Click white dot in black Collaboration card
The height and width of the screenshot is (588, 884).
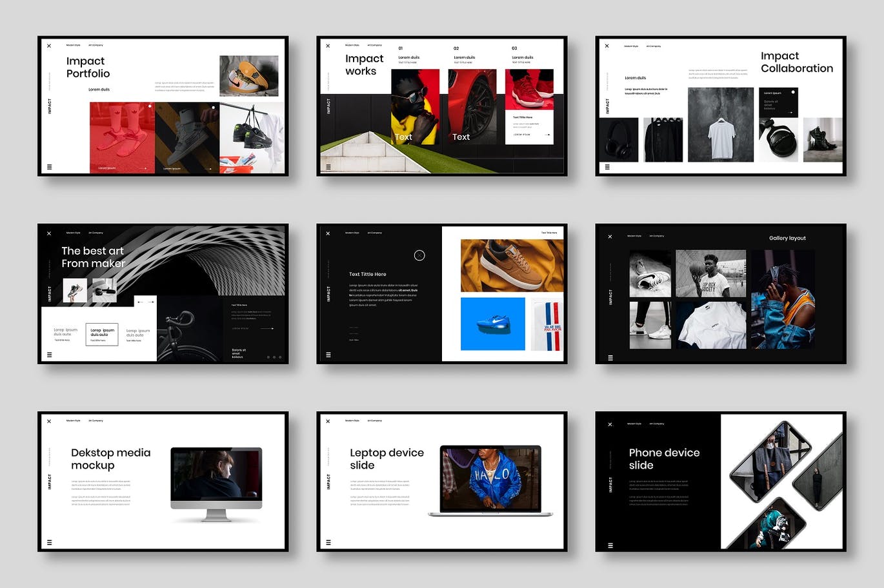(x=793, y=92)
